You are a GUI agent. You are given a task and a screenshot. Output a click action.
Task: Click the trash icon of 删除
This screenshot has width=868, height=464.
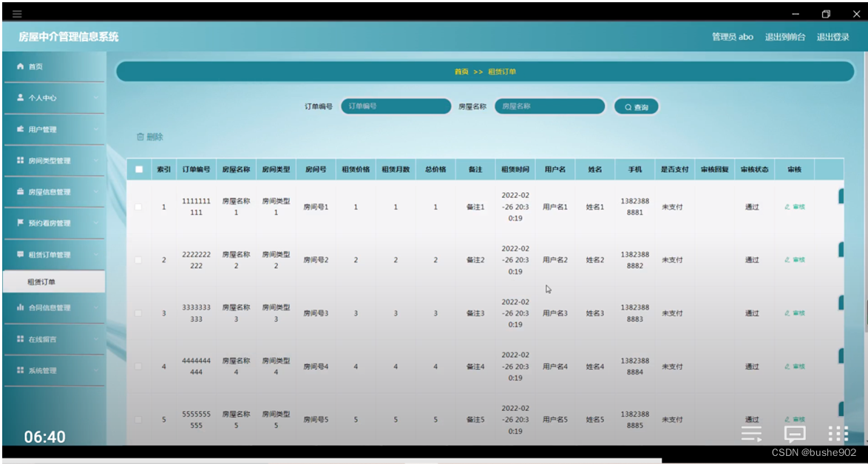click(x=140, y=137)
